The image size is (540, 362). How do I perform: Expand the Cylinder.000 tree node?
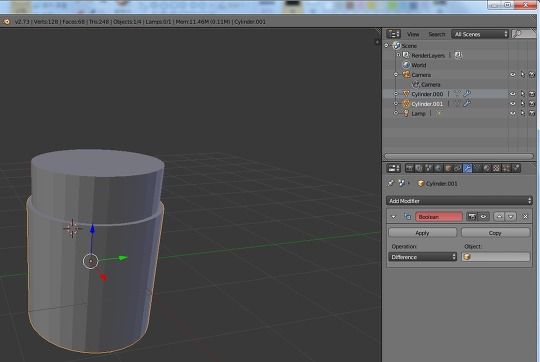(x=396, y=94)
